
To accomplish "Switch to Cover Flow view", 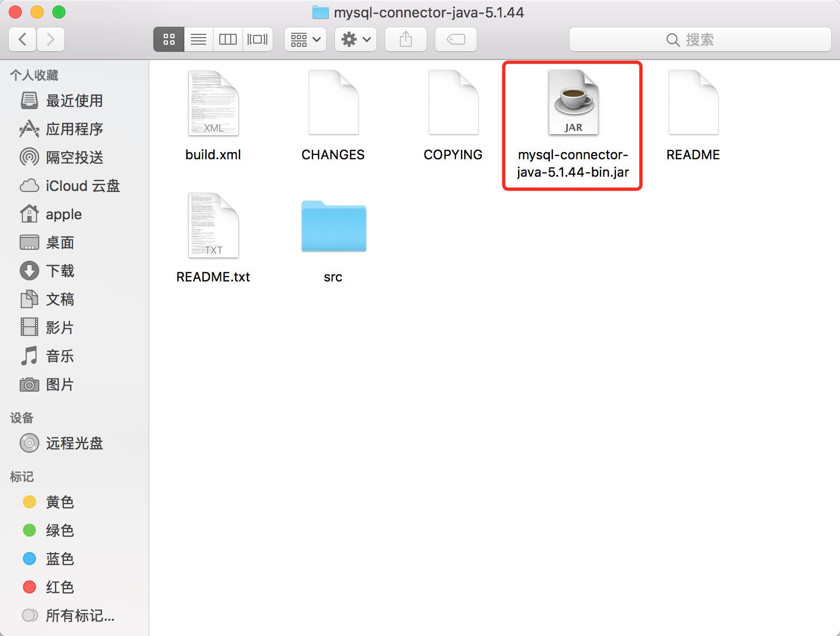I will pos(257,39).
